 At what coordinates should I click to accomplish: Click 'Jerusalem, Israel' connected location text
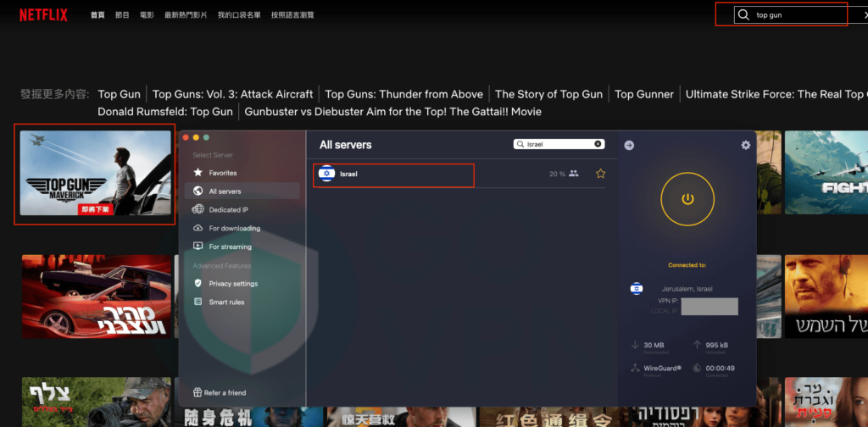687,289
